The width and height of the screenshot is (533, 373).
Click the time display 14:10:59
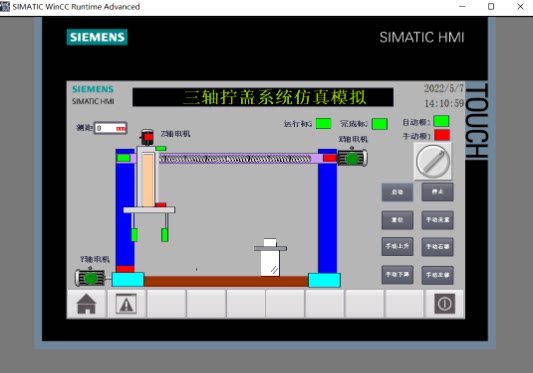444,103
